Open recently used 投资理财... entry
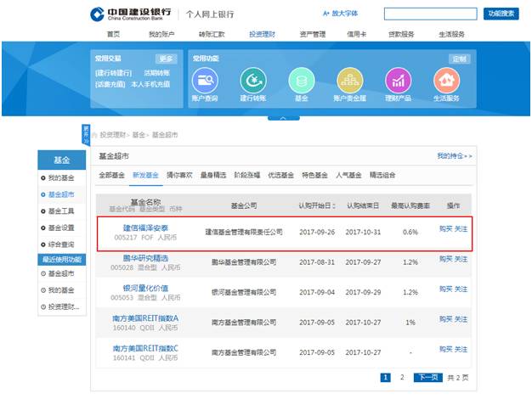The image size is (532, 399). click(x=64, y=306)
